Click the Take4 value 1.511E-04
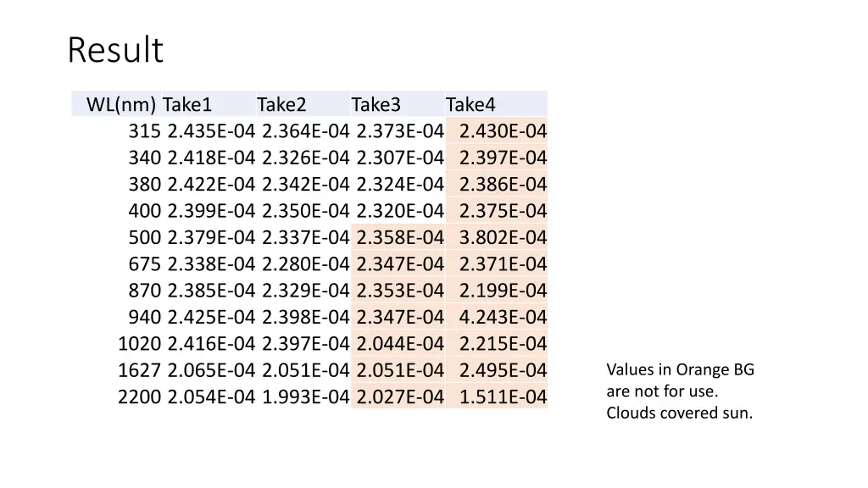The height and width of the screenshot is (488, 868). (503, 396)
